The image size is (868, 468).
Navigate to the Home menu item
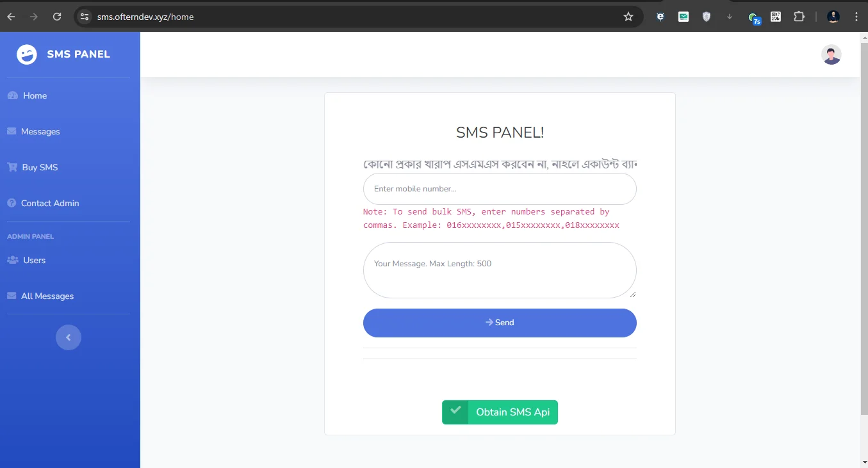click(x=33, y=95)
